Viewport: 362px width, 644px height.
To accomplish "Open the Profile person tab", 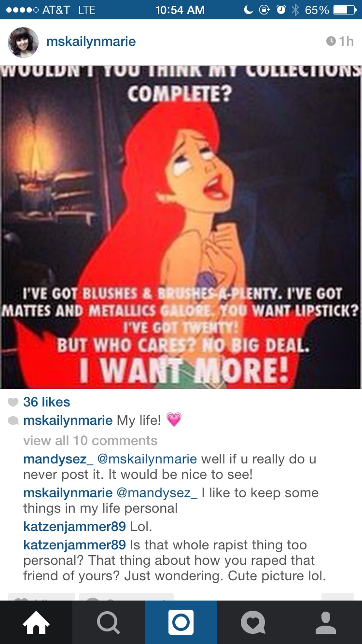I will coord(326,622).
